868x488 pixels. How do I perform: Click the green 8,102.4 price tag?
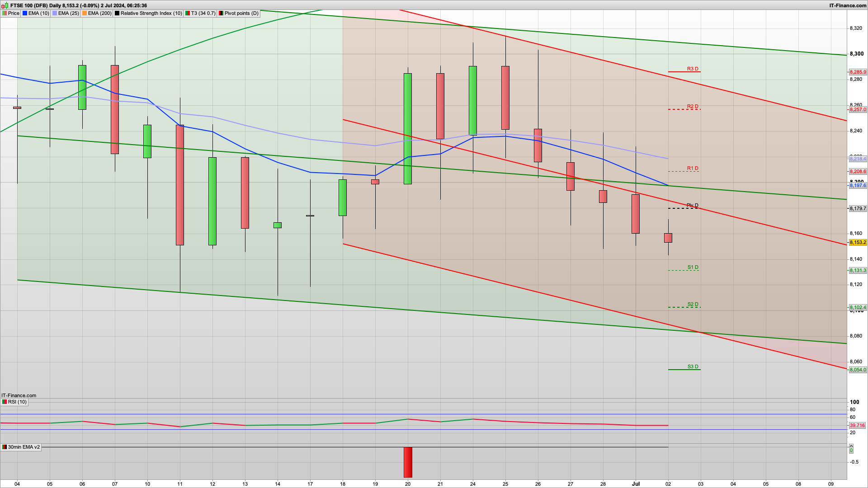click(x=858, y=308)
